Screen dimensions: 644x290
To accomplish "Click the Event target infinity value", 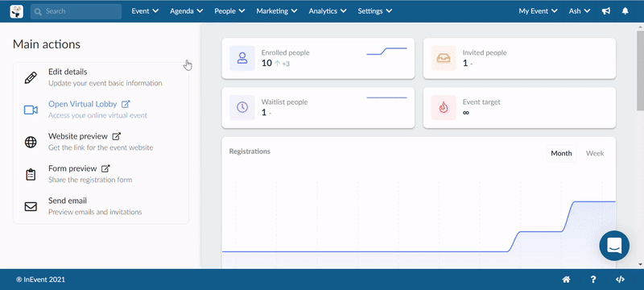I will point(466,112).
